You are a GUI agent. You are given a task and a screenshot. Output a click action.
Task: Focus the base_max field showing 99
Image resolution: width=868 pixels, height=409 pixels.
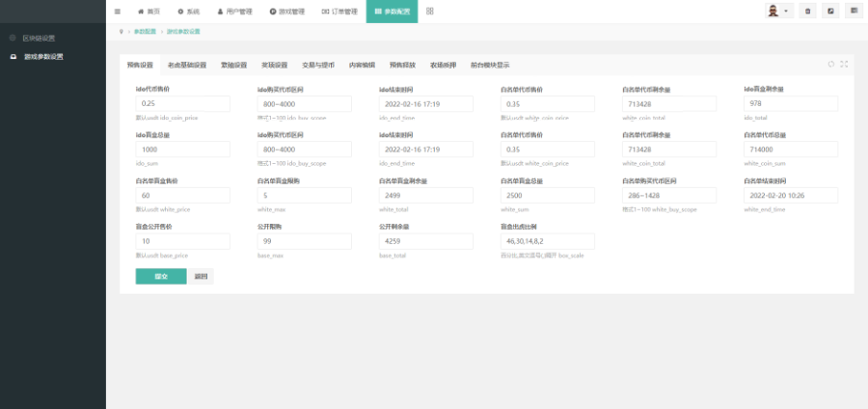tap(305, 241)
